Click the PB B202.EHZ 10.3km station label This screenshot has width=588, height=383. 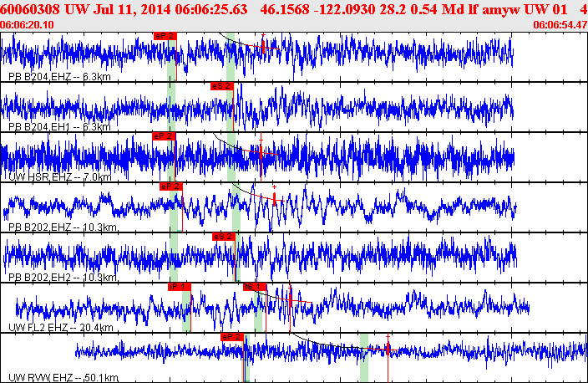(x=61, y=227)
